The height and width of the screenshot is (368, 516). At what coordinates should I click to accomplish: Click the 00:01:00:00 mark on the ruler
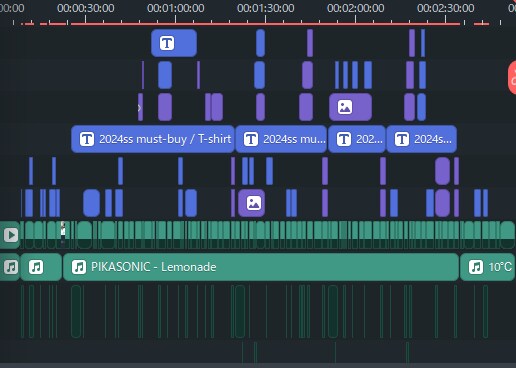pyautogui.click(x=176, y=8)
